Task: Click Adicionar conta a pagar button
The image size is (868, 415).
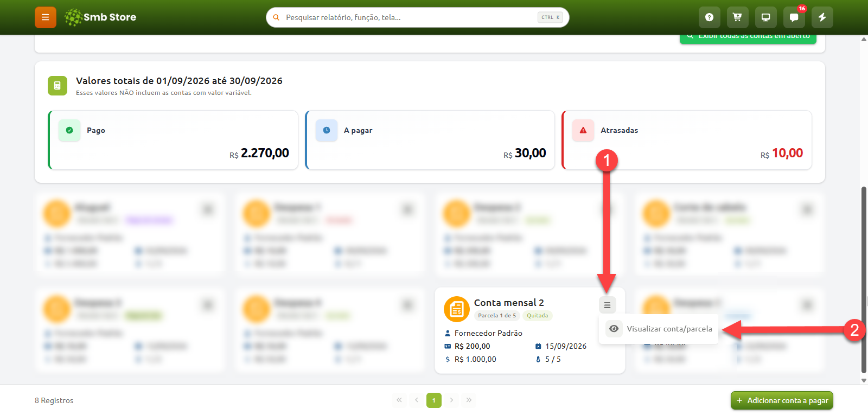Action: pos(782,400)
